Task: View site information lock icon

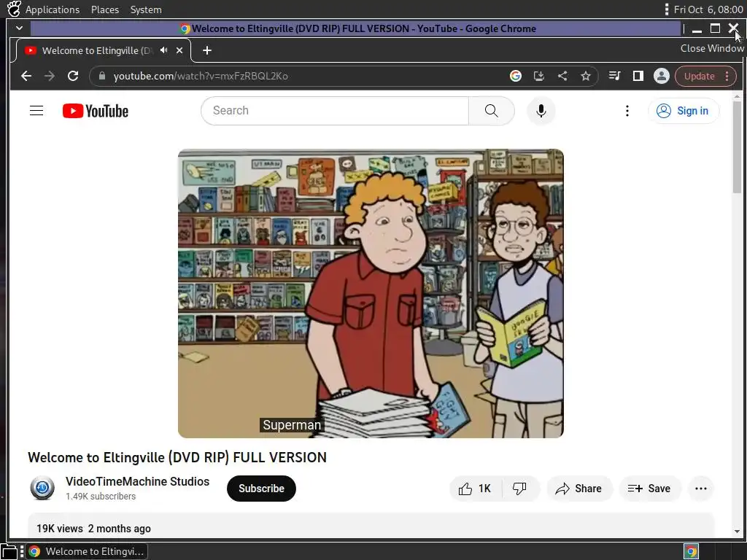Action: click(x=101, y=76)
